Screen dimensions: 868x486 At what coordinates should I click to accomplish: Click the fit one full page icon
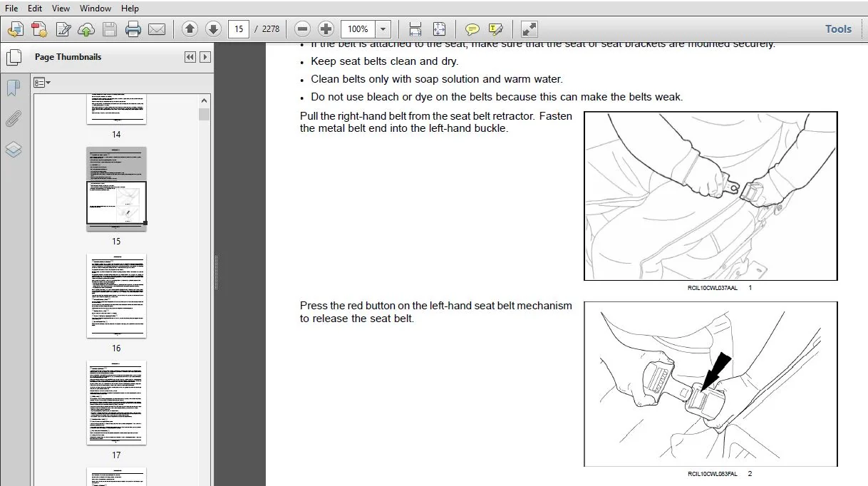439,29
